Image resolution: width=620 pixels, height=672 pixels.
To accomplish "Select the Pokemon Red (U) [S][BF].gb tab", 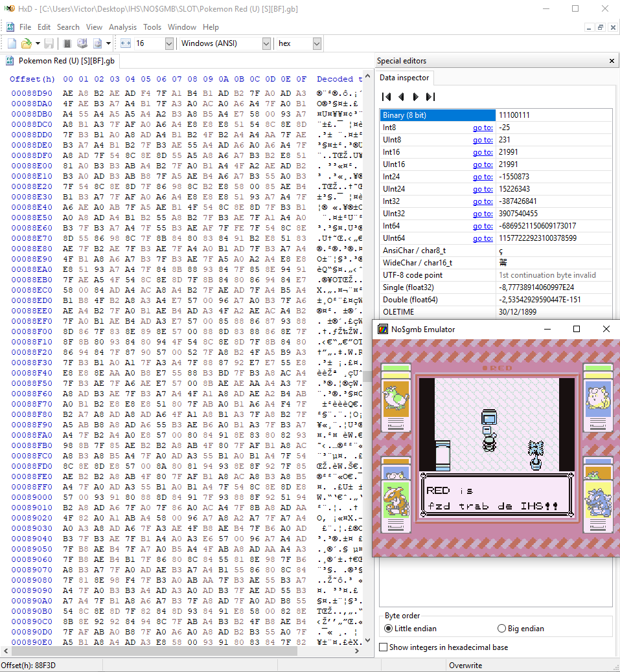I will 60,61.
